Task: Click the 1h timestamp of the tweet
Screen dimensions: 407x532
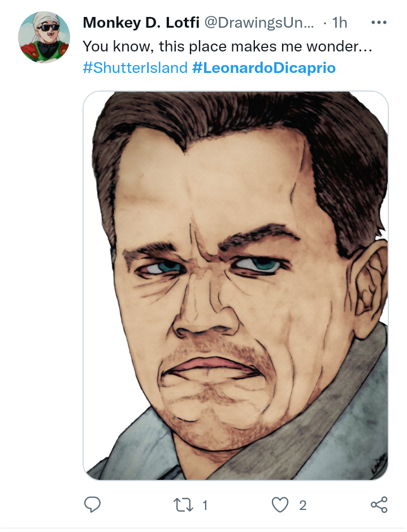Action: click(x=340, y=23)
